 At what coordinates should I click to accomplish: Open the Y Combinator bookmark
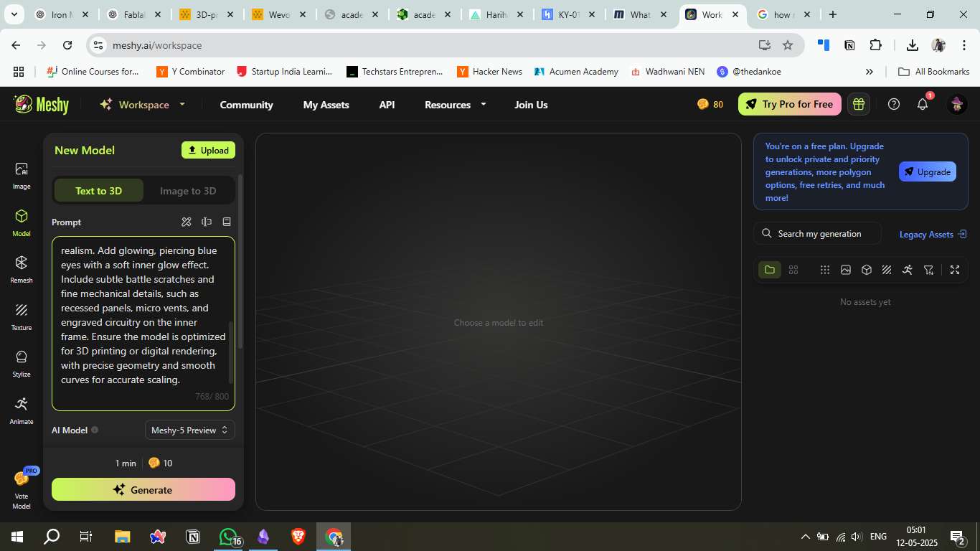[x=191, y=72]
